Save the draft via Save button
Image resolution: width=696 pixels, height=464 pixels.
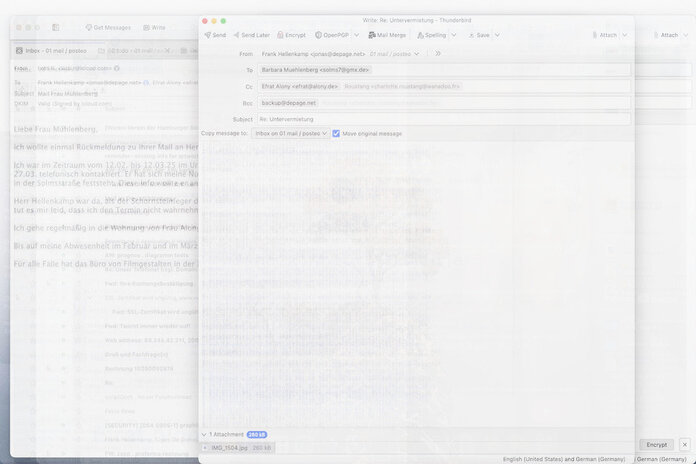click(x=479, y=35)
